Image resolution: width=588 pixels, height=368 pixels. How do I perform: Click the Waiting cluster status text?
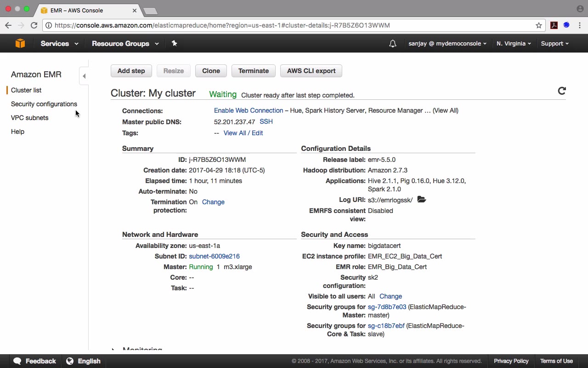point(223,94)
